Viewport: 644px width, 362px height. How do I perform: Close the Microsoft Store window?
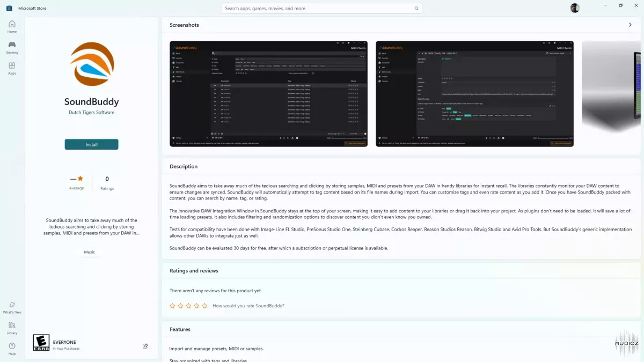(x=635, y=5)
